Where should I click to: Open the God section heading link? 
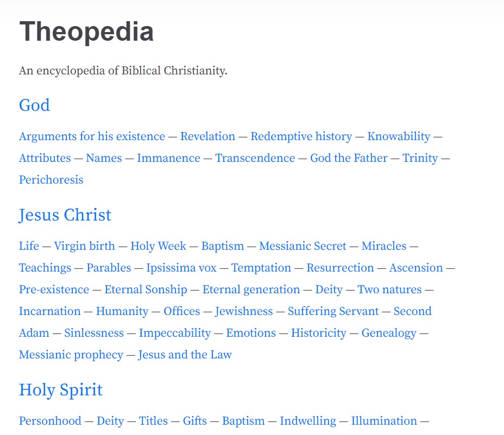(34, 105)
